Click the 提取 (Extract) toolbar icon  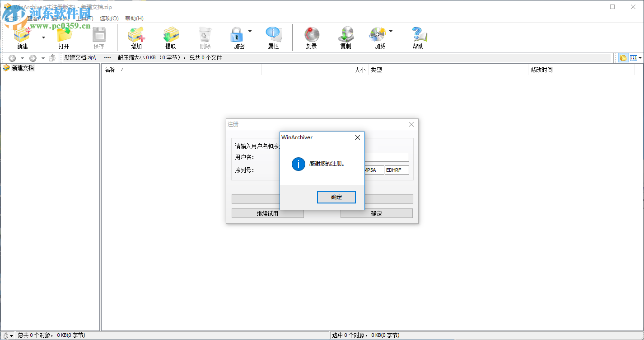[171, 37]
